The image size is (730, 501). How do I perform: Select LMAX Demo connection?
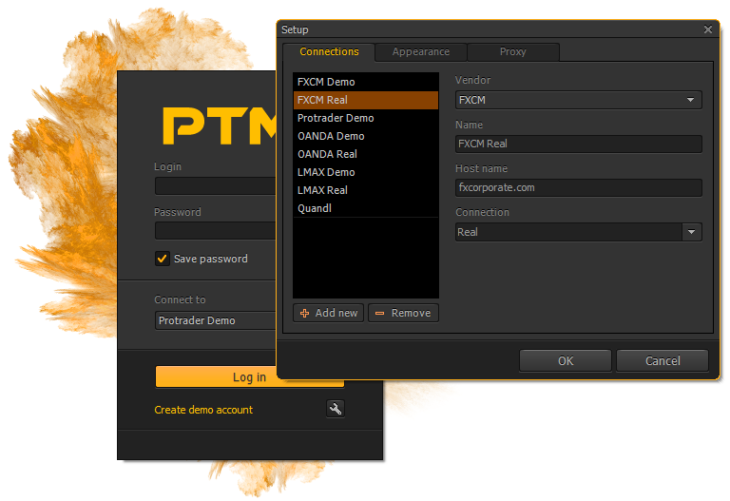point(365,172)
